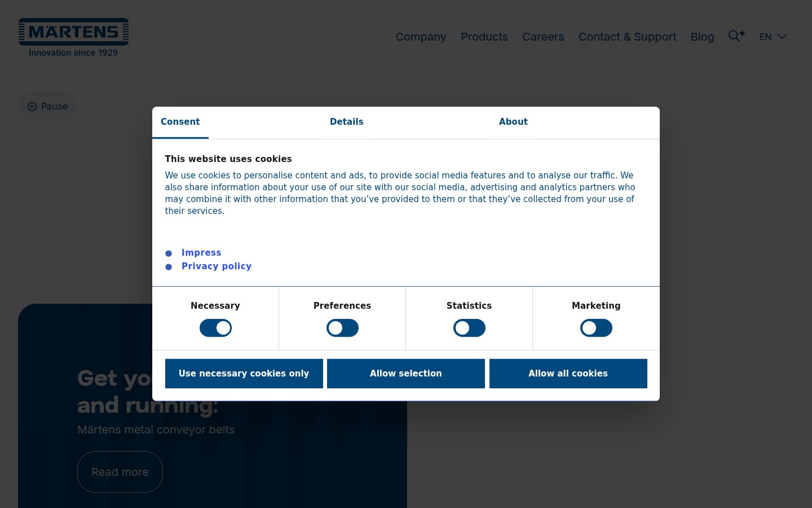Open the AI search icon
Image resolution: width=812 pixels, height=508 pixels.
(x=736, y=36)
